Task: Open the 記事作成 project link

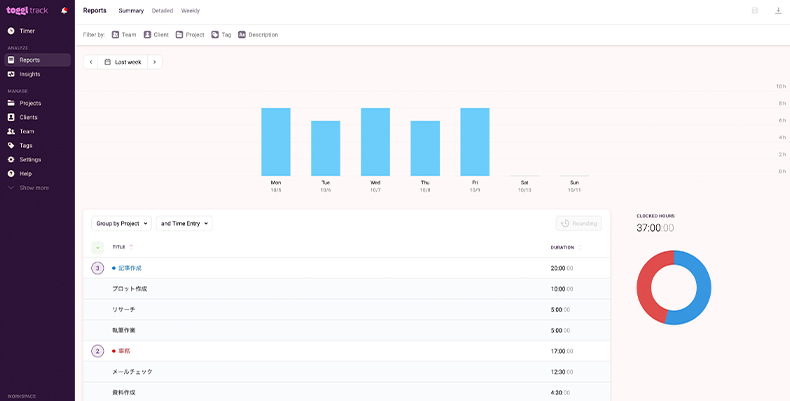Action: click(x=130, y=269)
